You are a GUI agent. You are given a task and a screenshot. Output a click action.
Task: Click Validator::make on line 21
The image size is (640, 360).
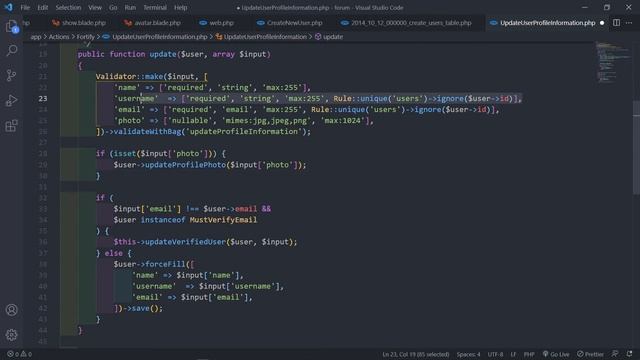tap(129, 76)
